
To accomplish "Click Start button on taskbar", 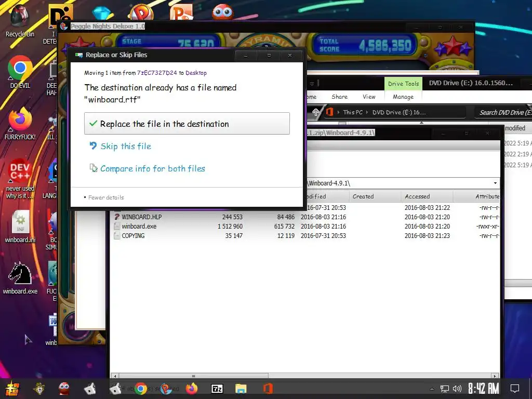I will (x=12, y=389).
